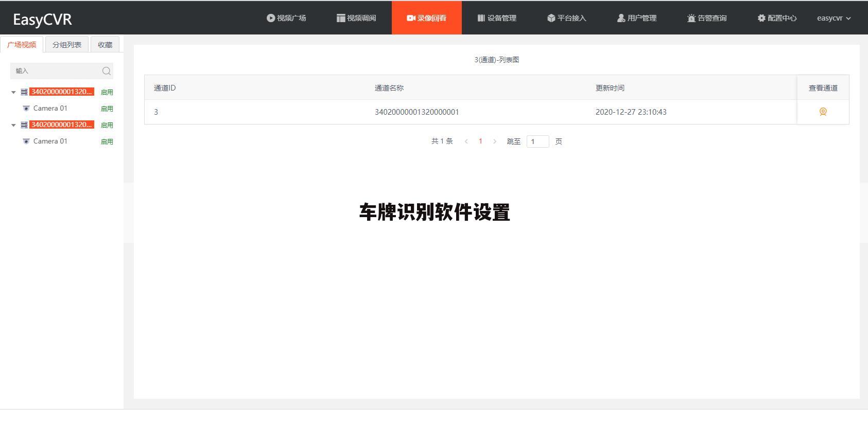Select the 录像回看 nav item
The width and height of the screenshot is (868, 426).
tap(426, 18)
